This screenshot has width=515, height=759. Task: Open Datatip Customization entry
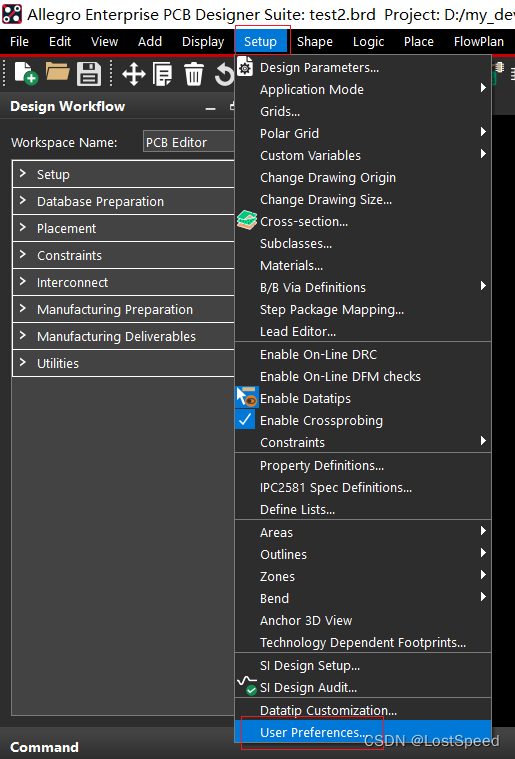tap(363, 711)
